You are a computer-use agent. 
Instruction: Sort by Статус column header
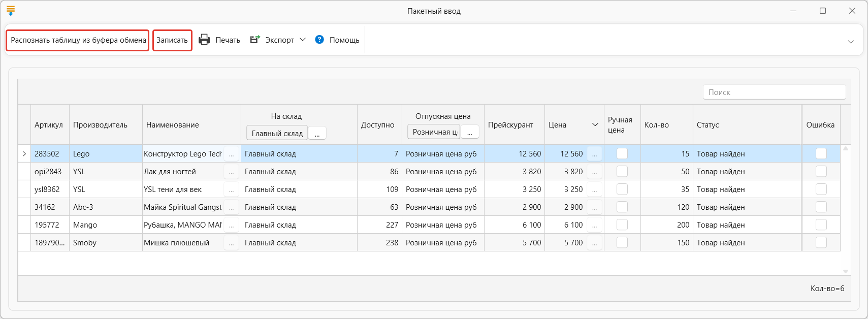(747, 124)
